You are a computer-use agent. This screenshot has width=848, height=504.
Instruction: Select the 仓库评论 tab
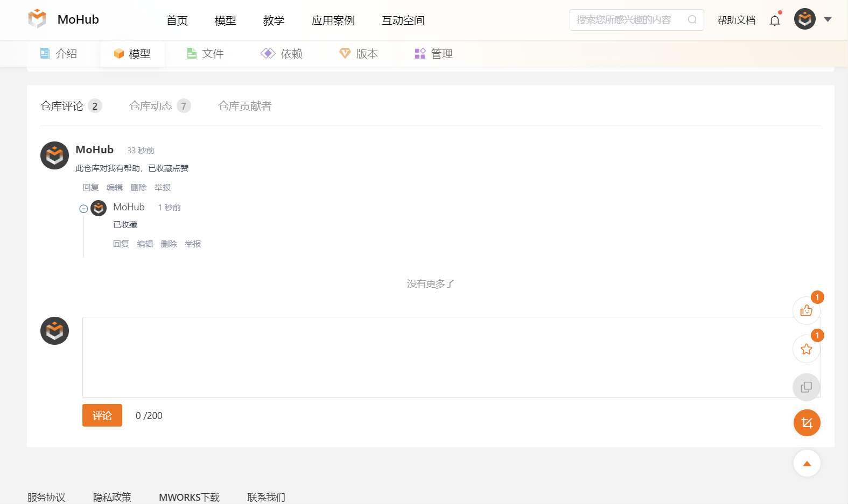click(71, 106)
